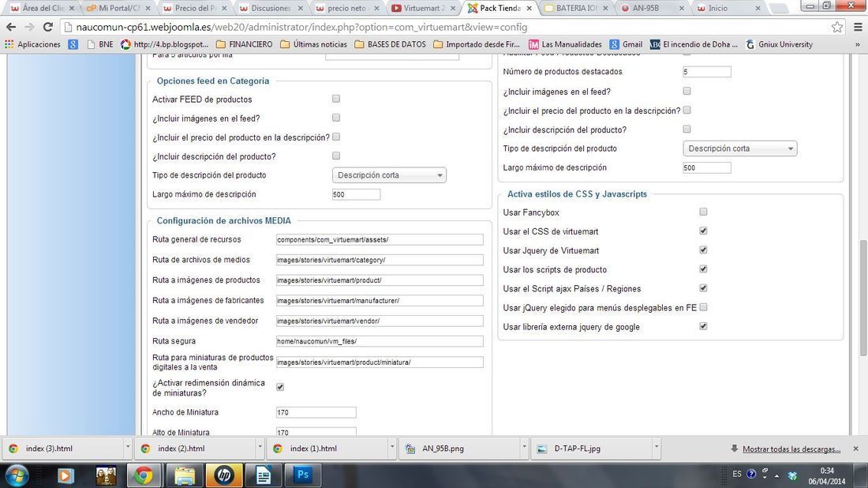The height and width of the screenshot is (488, 868).
Task: Open the Las Manualidades bookmark
Action: (x=565, y=44)
